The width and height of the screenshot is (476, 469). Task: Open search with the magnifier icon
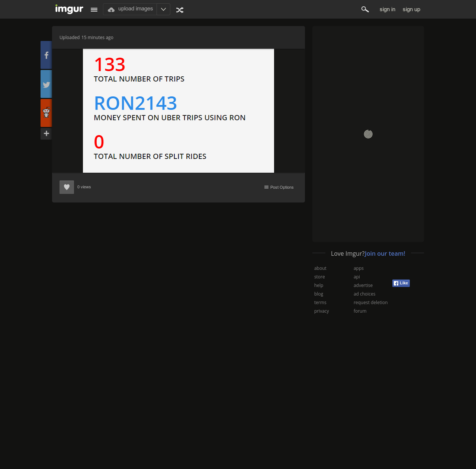coord(365,9)
